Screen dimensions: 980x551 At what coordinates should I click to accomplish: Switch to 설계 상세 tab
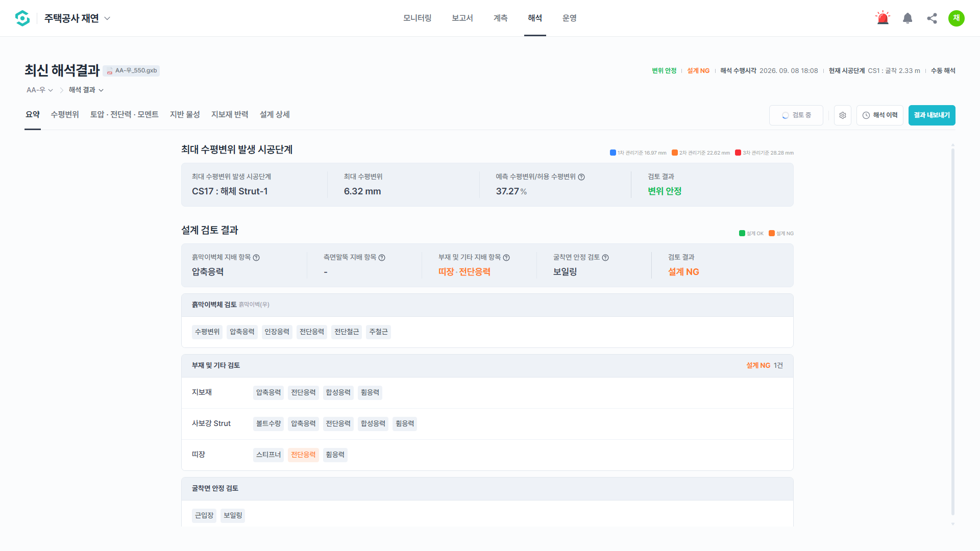click(x=275, y=115)
